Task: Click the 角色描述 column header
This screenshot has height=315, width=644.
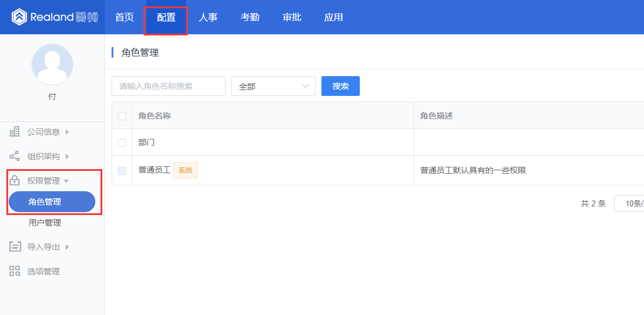Action: [437, 116]
